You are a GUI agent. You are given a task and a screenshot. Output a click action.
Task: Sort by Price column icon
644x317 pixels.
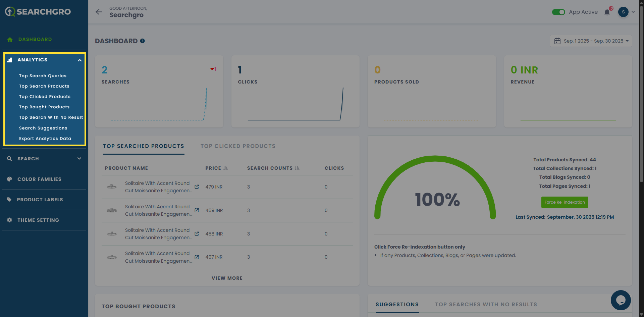(225, 168)
